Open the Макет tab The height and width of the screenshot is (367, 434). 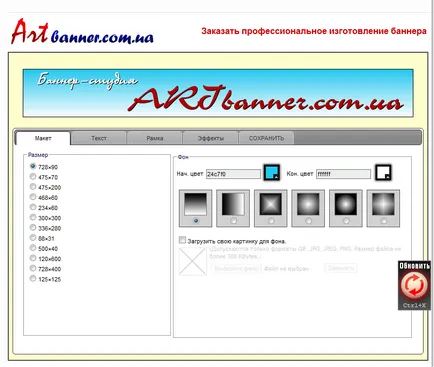43,138
